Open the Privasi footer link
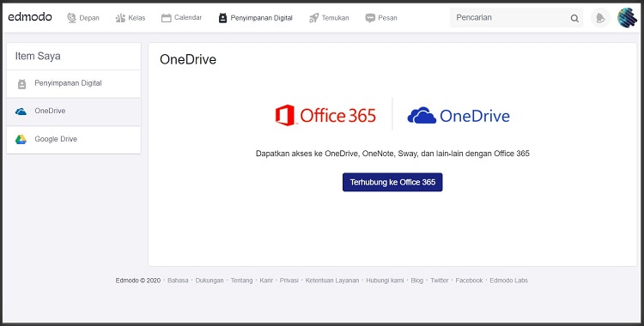Viewport: 644px width, 326px height. pyautogui.click(x=289, y=281)
